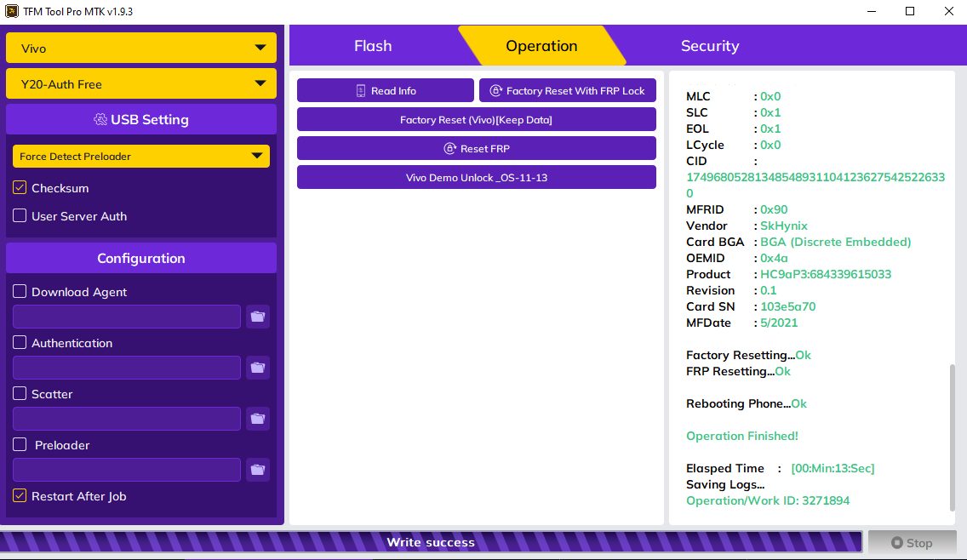
Task: Open the Vivo brand dropdown
Action: coord(141,49)
